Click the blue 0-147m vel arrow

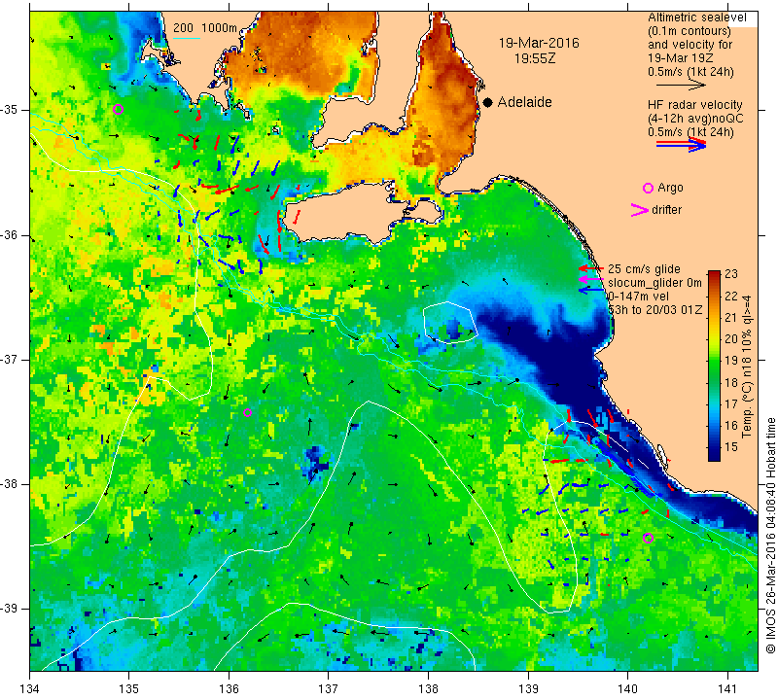[591, 289]
